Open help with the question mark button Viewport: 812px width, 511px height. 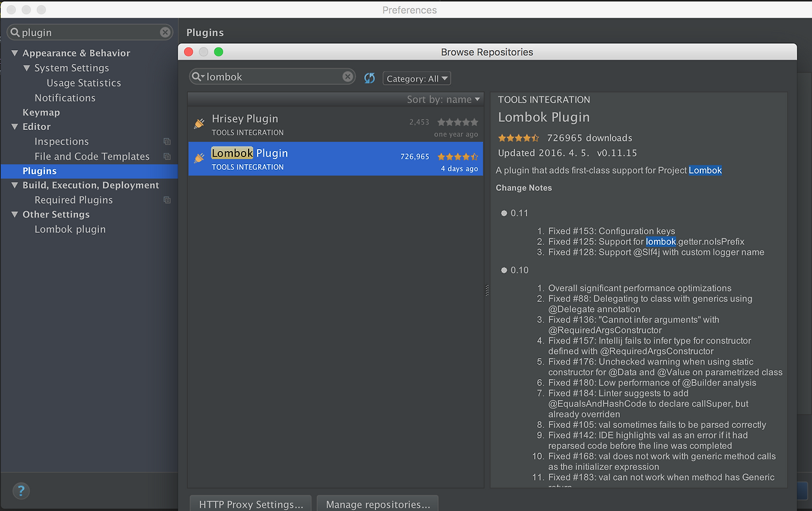click(21, 490)
